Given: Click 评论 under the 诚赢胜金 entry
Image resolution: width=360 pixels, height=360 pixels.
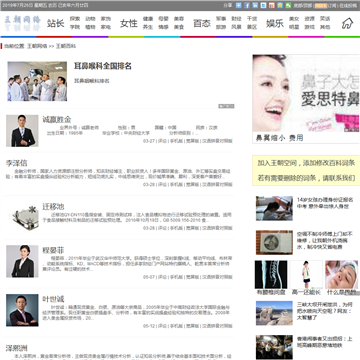Looking at the screenshot, I should pyautogui.click(x=162, y=141).
